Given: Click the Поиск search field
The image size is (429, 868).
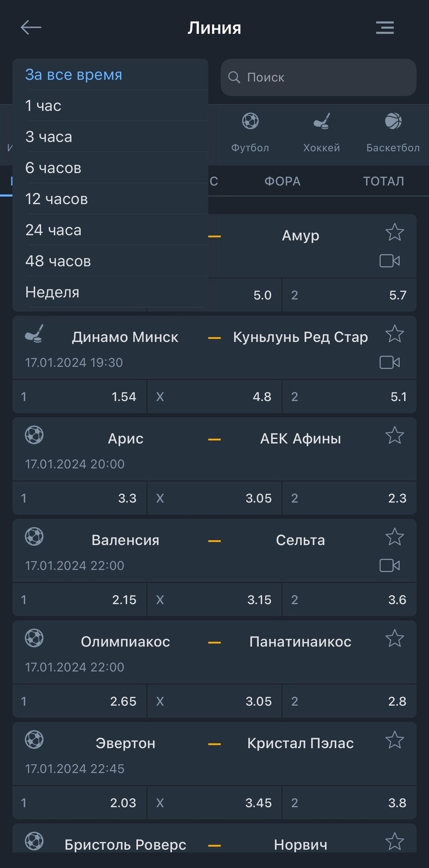Looking at the screenshot, I should (x=318, y=77).
